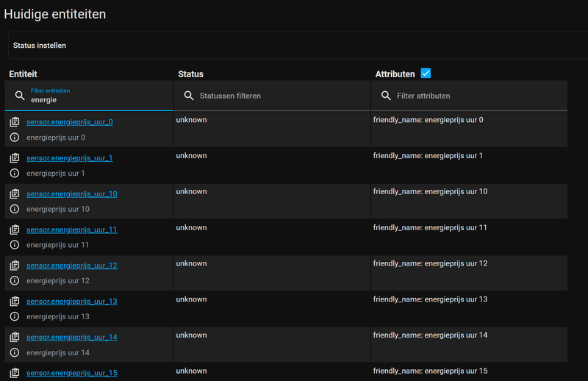Expand the Status instellen panel
This screenshot has width=588, height=381.
[x=294, y=46]
